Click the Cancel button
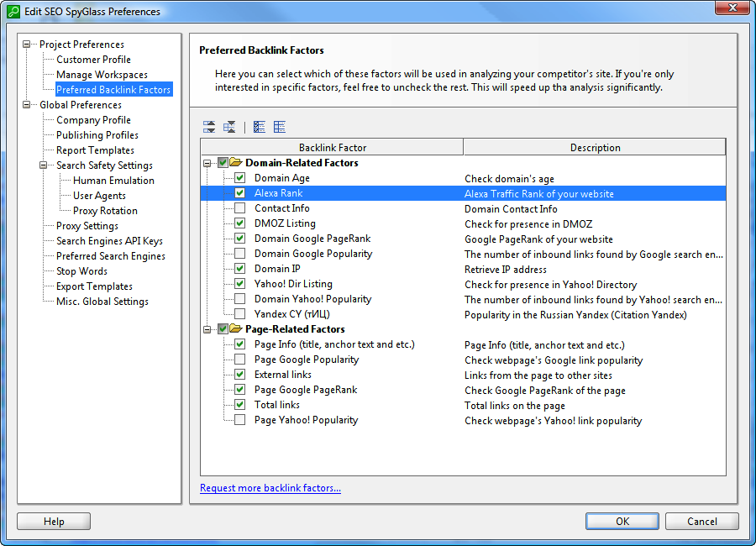756x546 pixels. coord(702,521)
